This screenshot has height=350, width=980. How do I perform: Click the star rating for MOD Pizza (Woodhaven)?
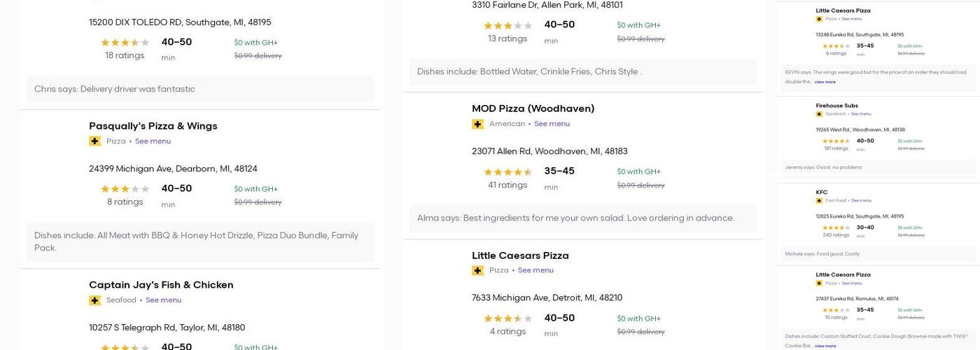507,172
